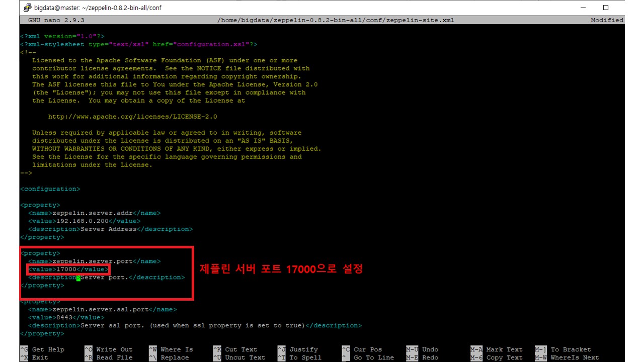Click the window title bigdata@master path text
Viewport: 644px width, 362px height.
98,8
